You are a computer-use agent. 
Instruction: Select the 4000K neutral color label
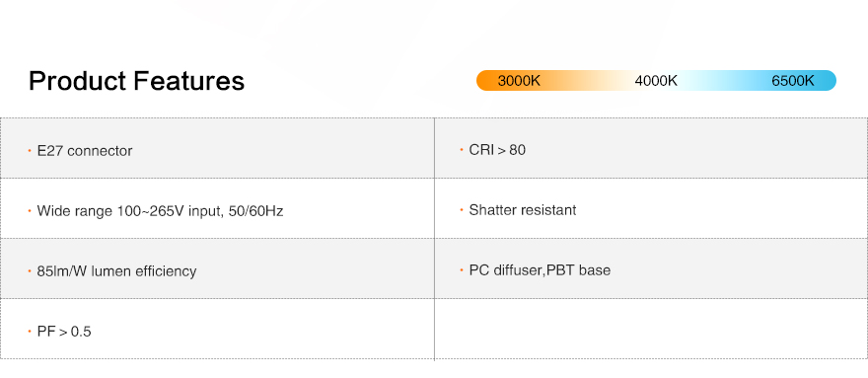(656, 81)
